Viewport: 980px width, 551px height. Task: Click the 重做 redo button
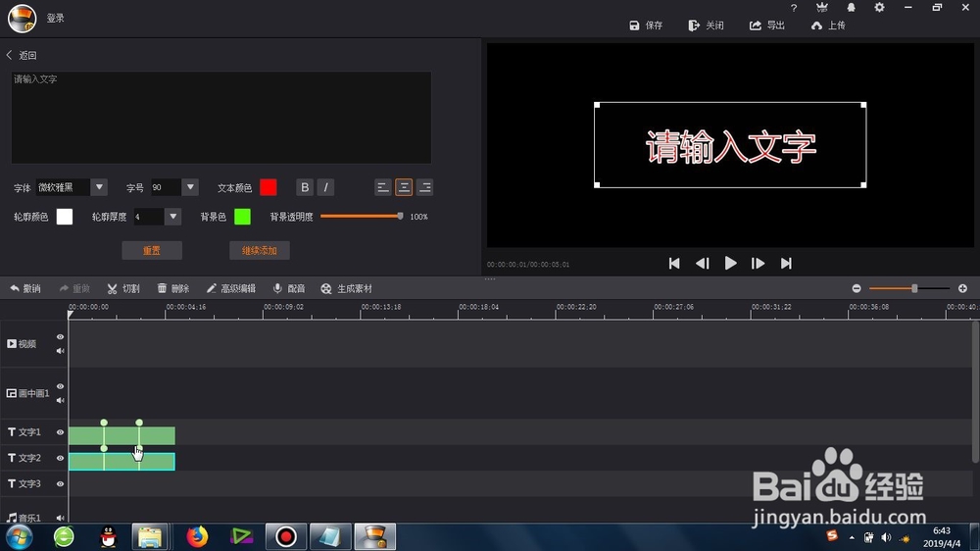74,288
